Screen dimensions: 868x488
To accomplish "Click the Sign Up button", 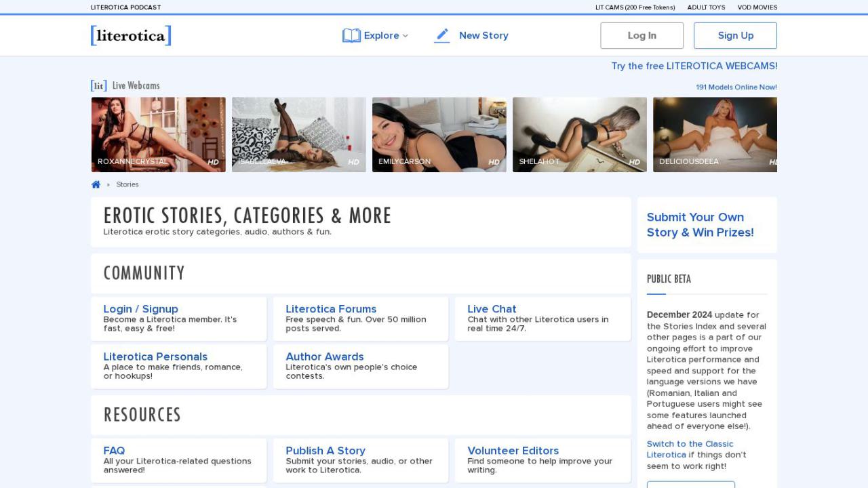I will (x=735, y=35).
